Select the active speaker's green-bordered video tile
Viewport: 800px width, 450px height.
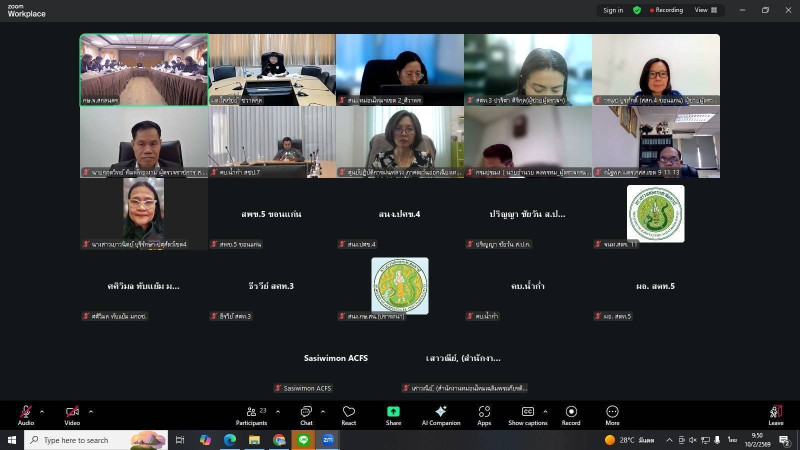click(x=144, y=70)
